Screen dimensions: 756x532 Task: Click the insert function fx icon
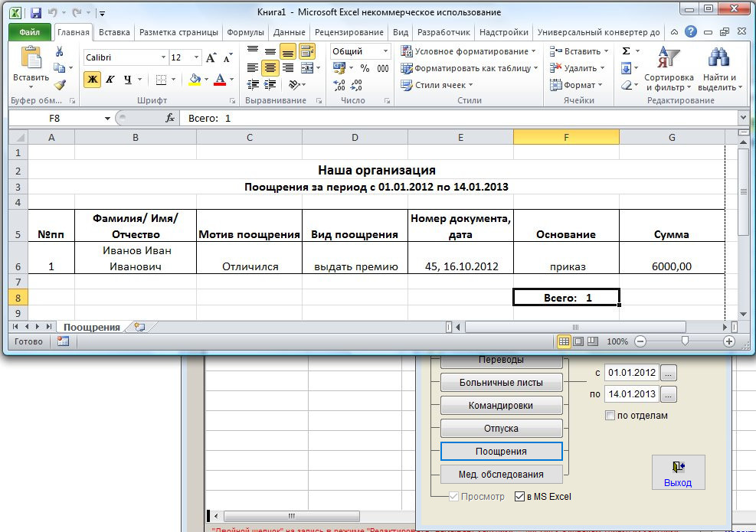(x=170, y=118)
